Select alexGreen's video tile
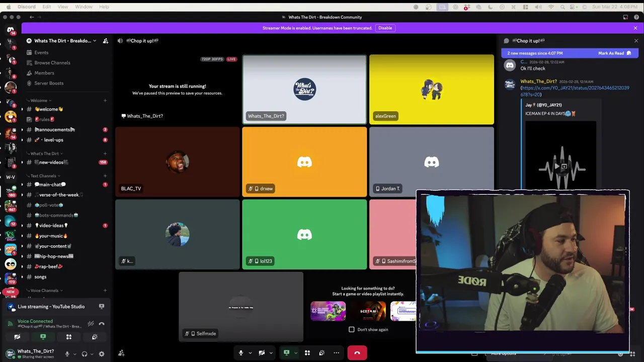This screenshot has width=644, height=362. (x=432, y=89)
